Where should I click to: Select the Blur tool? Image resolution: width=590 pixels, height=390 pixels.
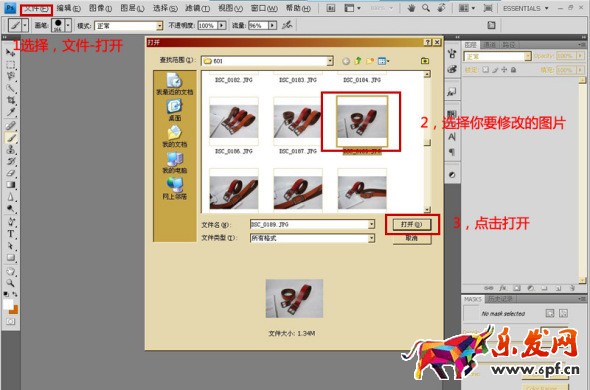click(10, 197)
